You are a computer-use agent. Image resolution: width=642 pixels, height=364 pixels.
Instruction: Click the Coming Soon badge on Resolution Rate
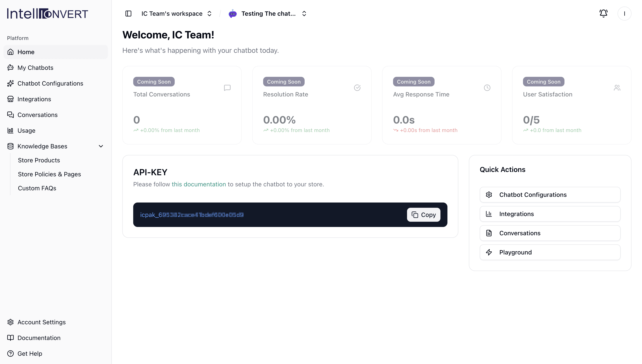tap(284, 82)
